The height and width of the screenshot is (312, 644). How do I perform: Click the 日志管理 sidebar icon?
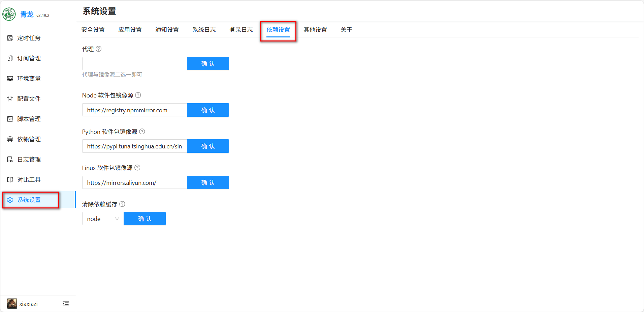(x=10, y=160)
